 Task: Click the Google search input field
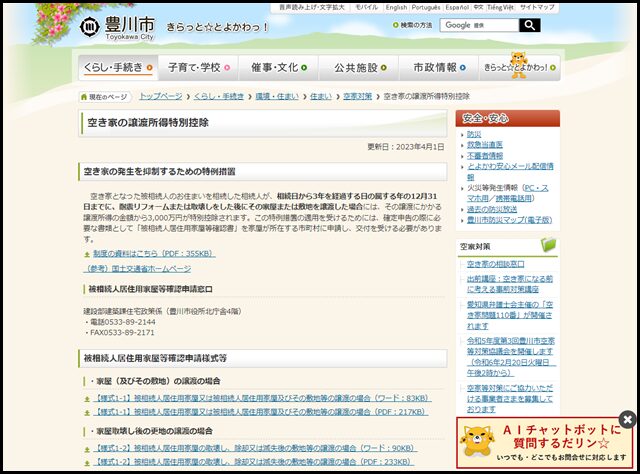coord(476,25)
